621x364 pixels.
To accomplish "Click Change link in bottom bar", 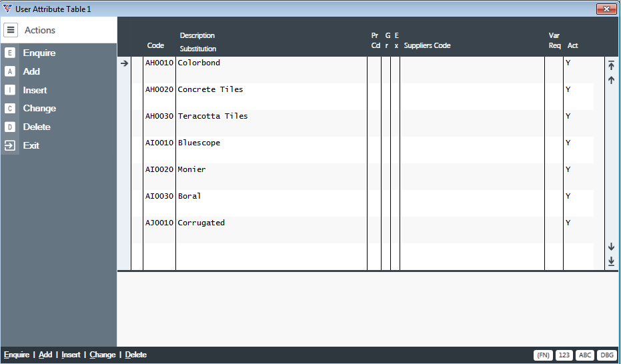I will (103, 355).
